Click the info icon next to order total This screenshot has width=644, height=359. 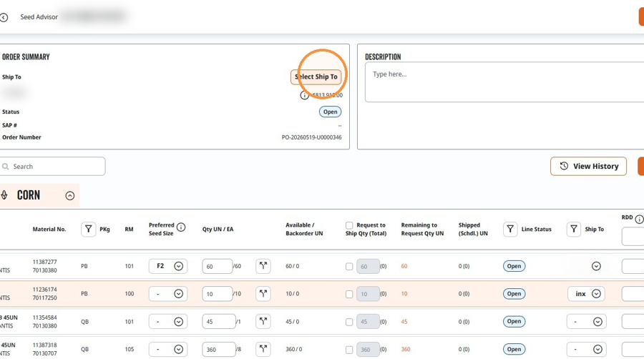[304, 95]
